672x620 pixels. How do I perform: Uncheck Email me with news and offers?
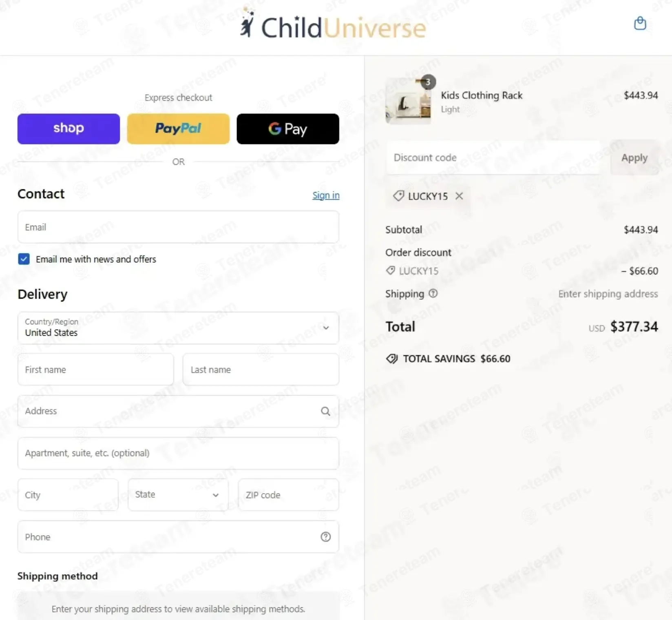(x=24, y=259)
